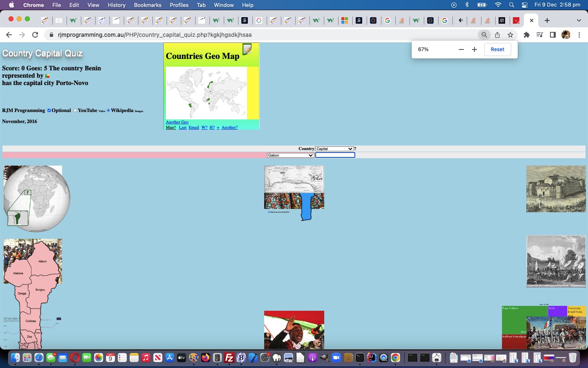Open the Bookmarks menu

[x=147, y=5]
